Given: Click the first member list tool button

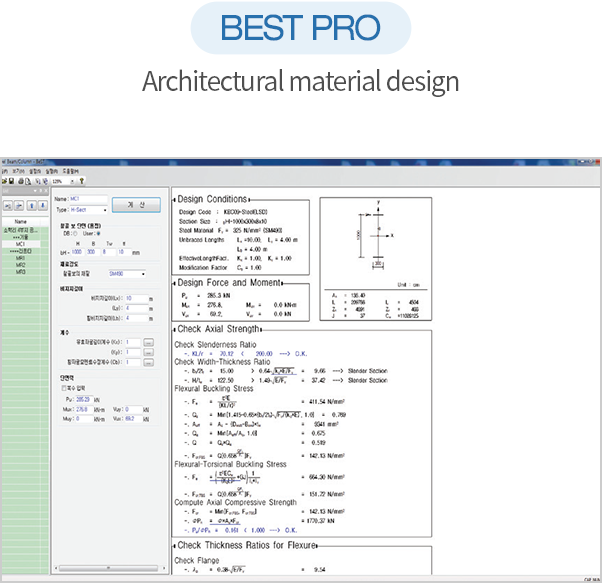Looking at the screenshot, I should coord(8,206).
